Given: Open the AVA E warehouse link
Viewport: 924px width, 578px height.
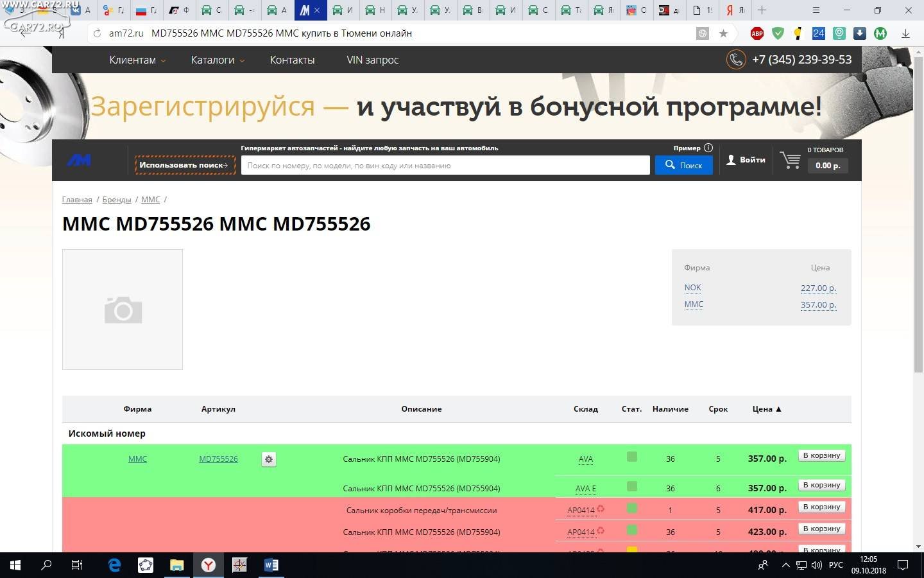Looking at the screenshot, I should [585, 489].
